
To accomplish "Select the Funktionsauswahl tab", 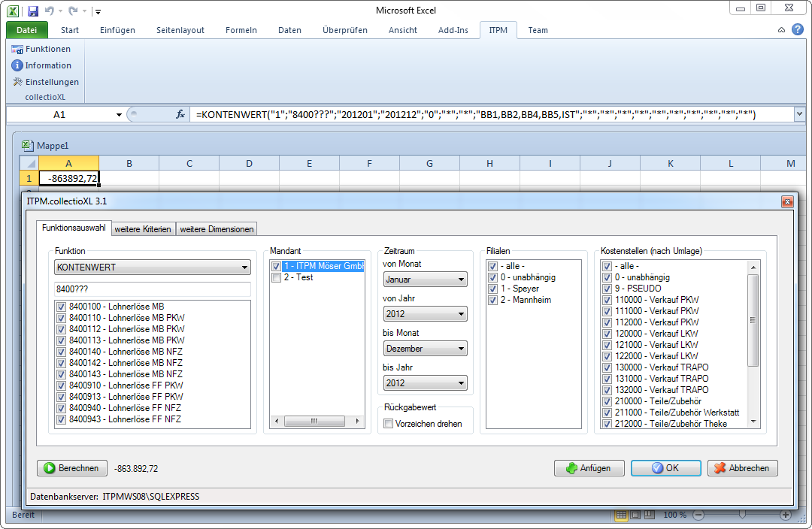I will click(74, 228).
